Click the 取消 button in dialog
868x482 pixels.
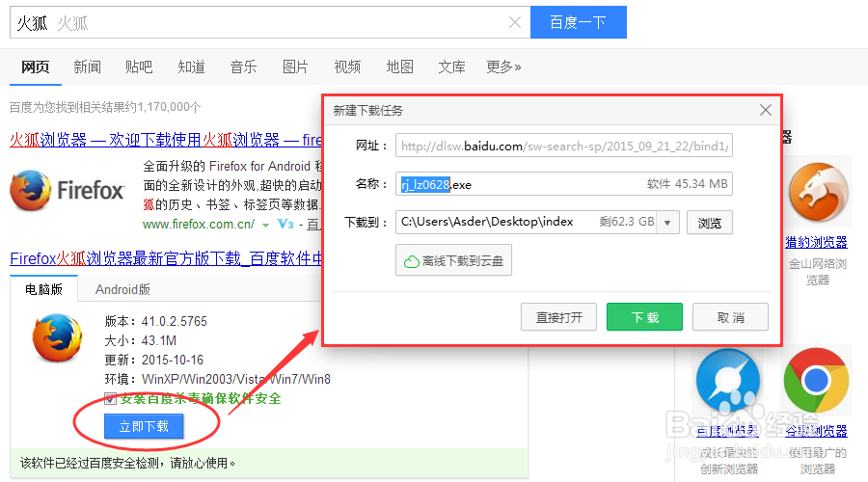[730, 317]
